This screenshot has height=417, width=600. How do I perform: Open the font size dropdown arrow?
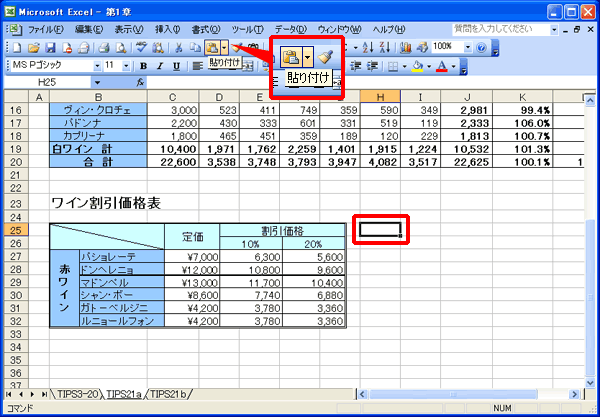tap(127, 66)
